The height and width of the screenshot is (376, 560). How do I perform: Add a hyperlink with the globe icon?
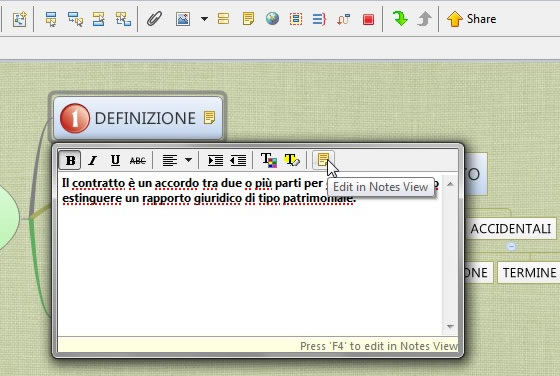point(272,19)
